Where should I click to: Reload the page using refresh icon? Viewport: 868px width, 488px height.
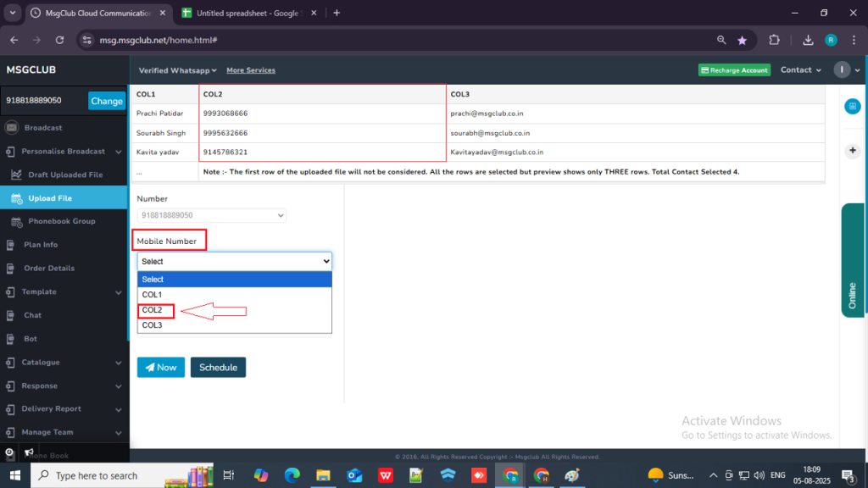59,40
